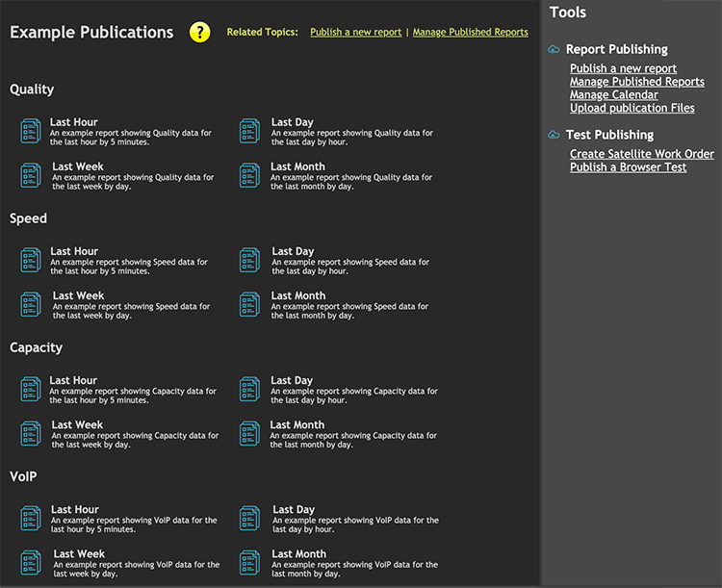Click the Tools panel heading
This screenshot has width=722, height=588.
pyautogui.click(x=568, y=13)
